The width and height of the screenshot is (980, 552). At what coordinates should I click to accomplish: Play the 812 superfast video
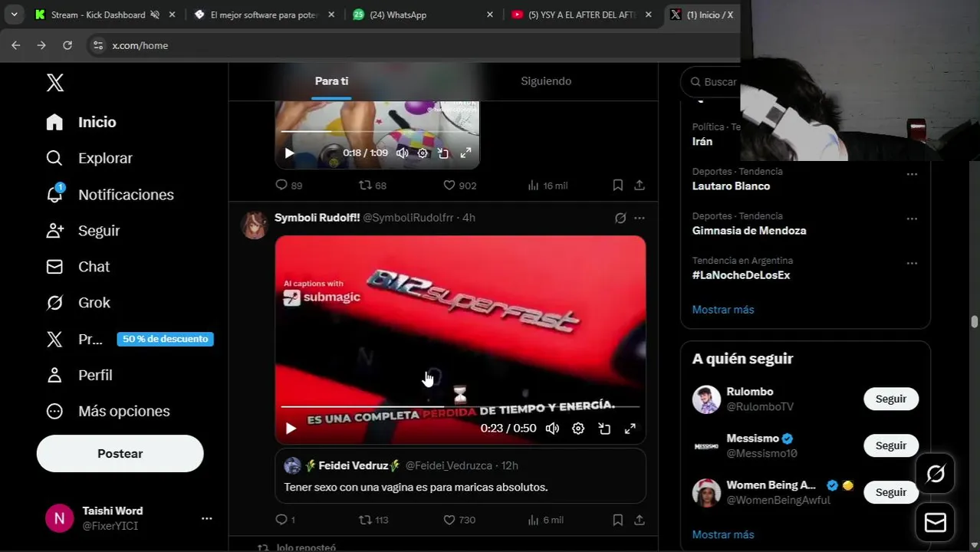tap(291, 429)
